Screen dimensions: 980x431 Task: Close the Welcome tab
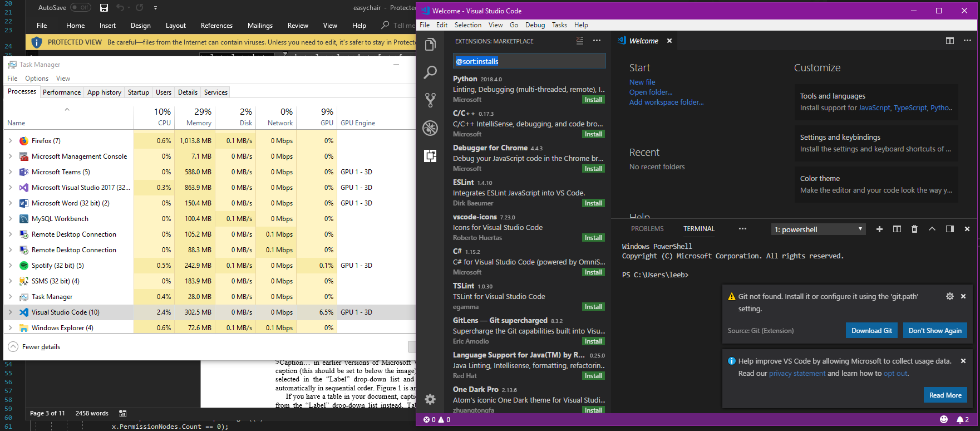[x=669, y=41]
